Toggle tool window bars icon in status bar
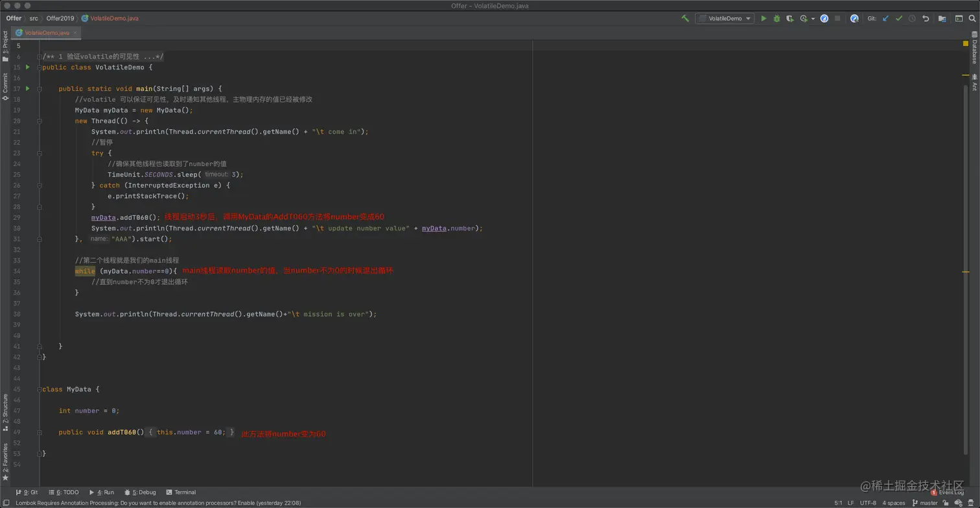This screenshot has width=980, height=508. tap(6, 503)
